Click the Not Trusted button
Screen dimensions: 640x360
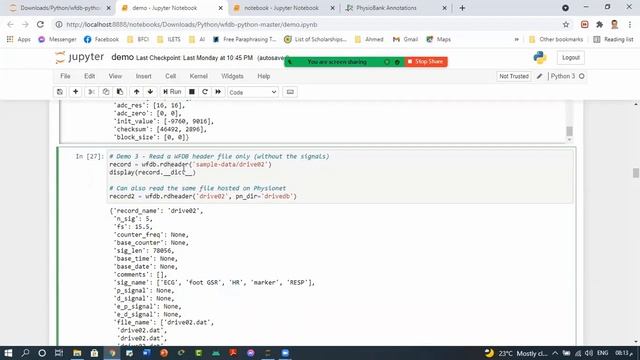point(514,76)
